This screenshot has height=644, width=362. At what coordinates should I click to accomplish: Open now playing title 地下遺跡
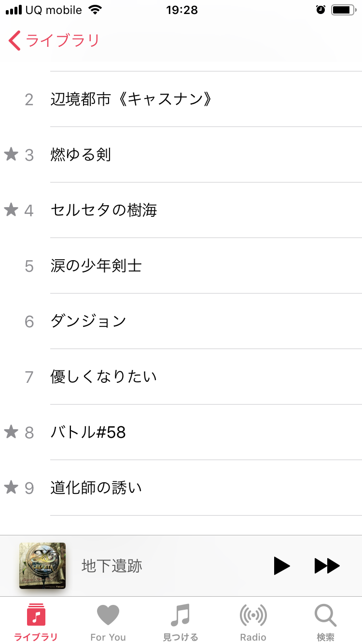click(112, 566)
